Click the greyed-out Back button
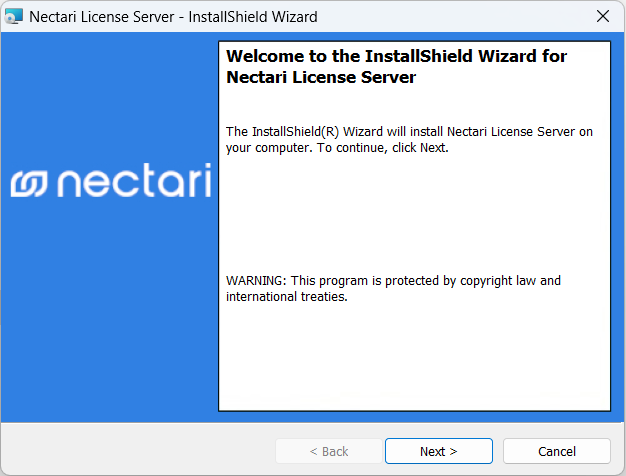This screenshot has height=476, width=626. [327, 451]
